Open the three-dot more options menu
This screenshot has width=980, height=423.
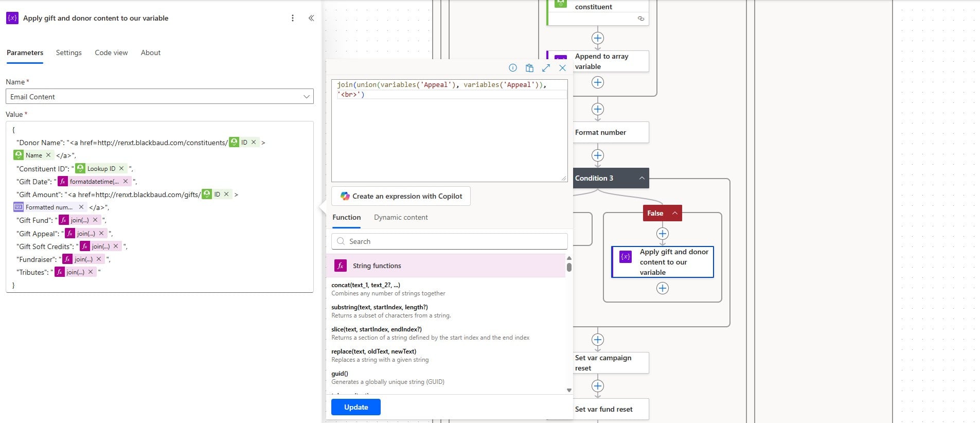pyautogui.click(x=293, y=18)
